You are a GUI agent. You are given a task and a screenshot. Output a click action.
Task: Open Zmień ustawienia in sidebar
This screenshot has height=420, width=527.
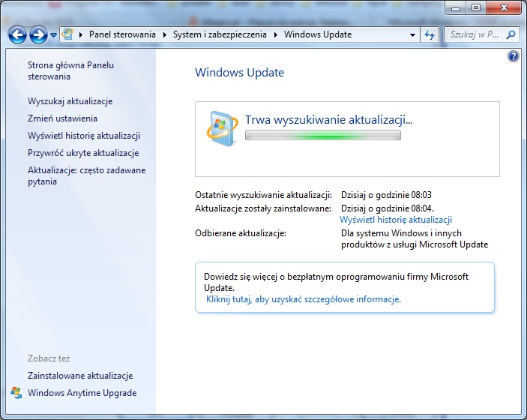point(62,118)
